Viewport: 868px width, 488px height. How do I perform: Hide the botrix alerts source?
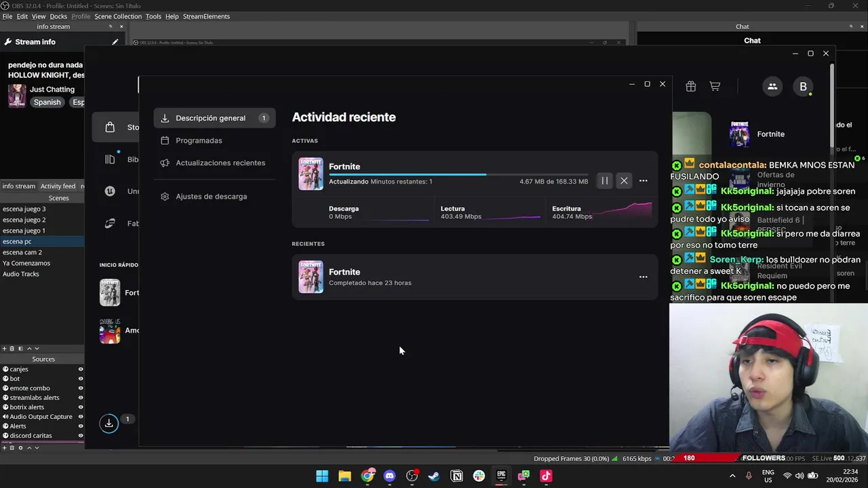(81, 407)
